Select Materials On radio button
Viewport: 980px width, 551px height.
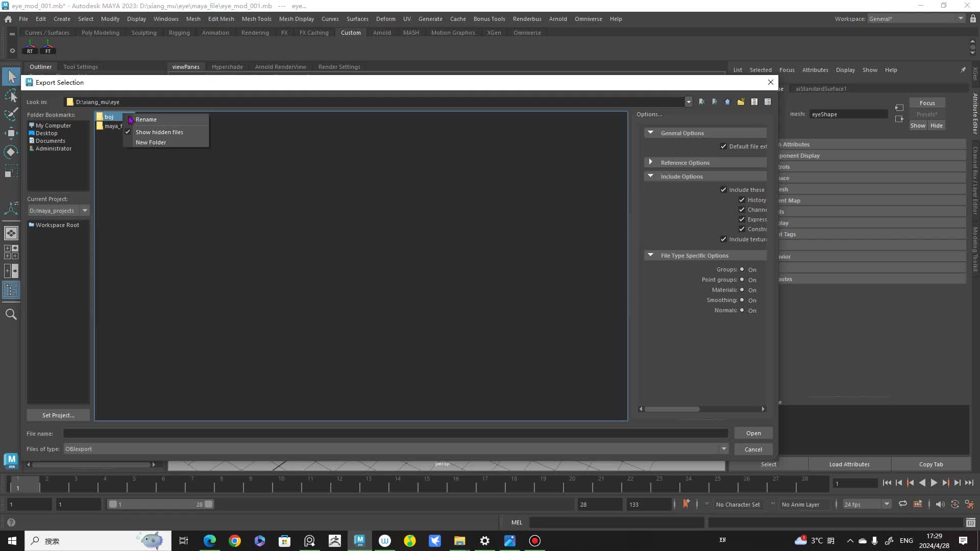742,290
